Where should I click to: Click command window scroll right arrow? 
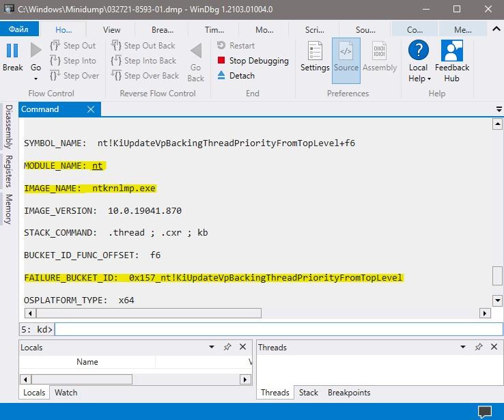point(485,313)
